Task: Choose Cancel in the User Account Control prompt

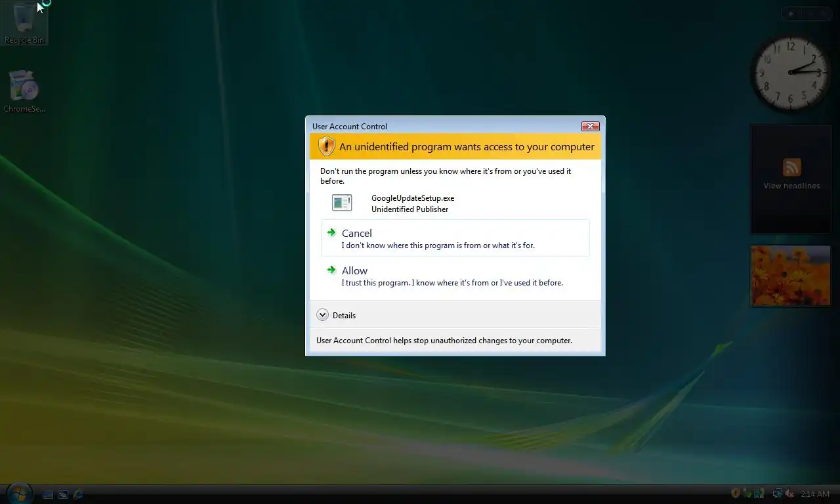Action: pos(455,238)
